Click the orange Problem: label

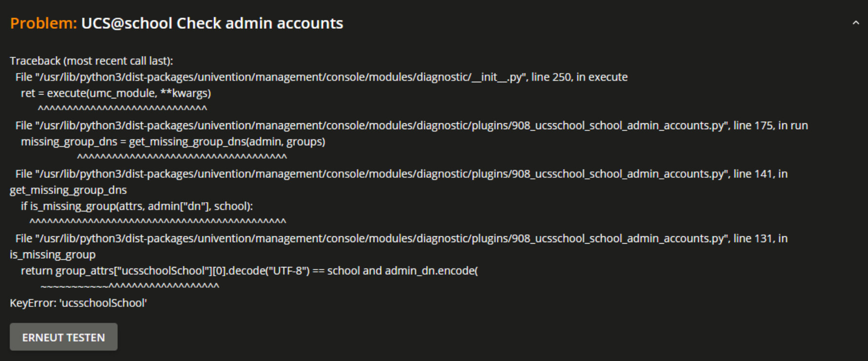point(43,23)
